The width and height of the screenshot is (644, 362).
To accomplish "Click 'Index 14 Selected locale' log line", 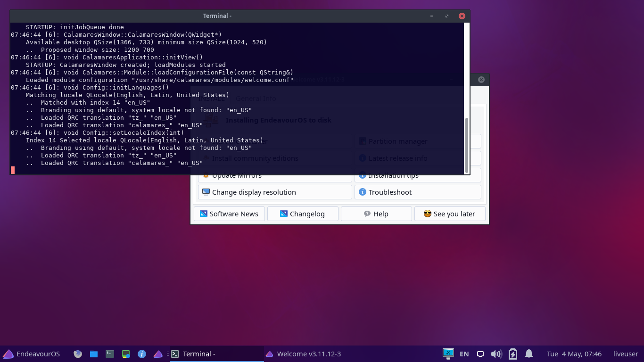I will pos(145,140).
